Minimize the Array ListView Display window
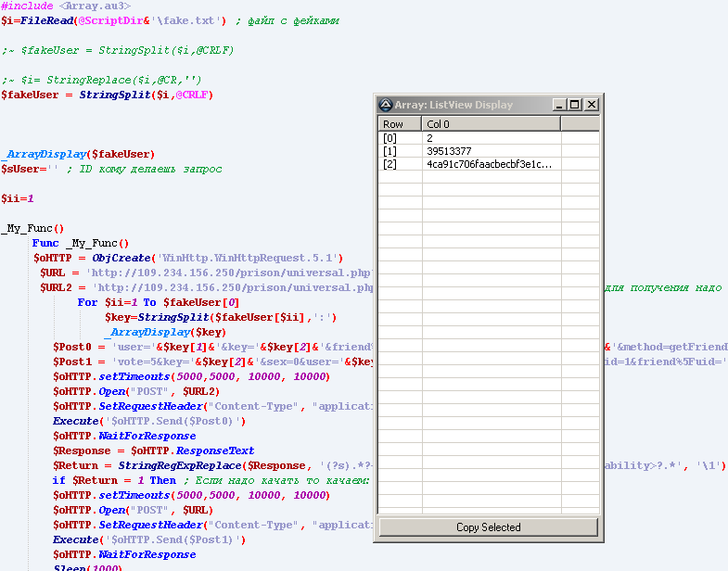The width and height of the screenshot is (728, 571). 559,105
